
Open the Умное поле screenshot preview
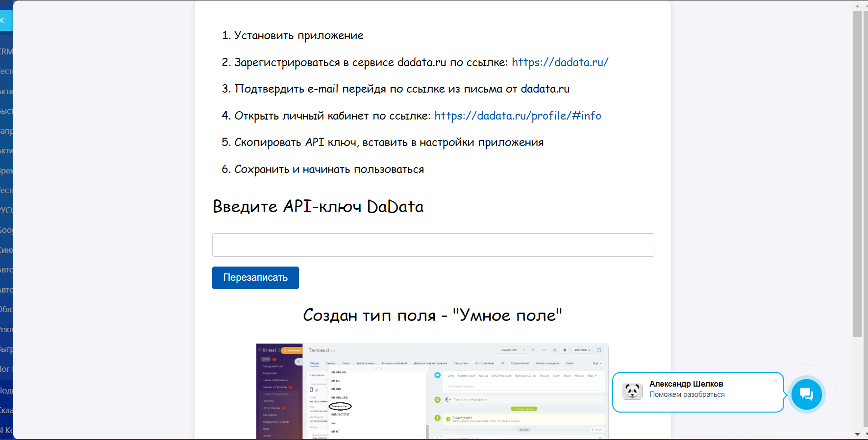(432, 391)
